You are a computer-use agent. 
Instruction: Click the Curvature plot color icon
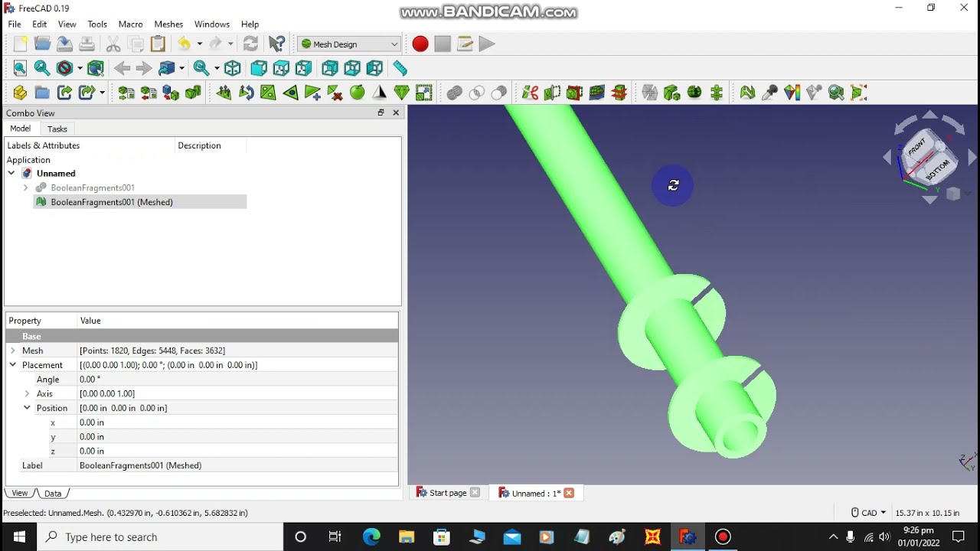pyautogui.click(x=792, y=93)
